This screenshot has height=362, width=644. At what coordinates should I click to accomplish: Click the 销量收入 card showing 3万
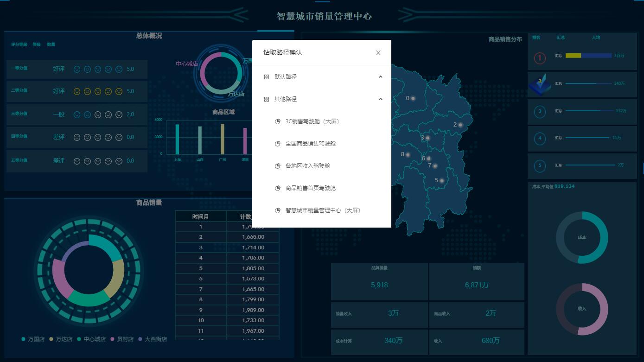pyautogui.click(x=379, y=315)
